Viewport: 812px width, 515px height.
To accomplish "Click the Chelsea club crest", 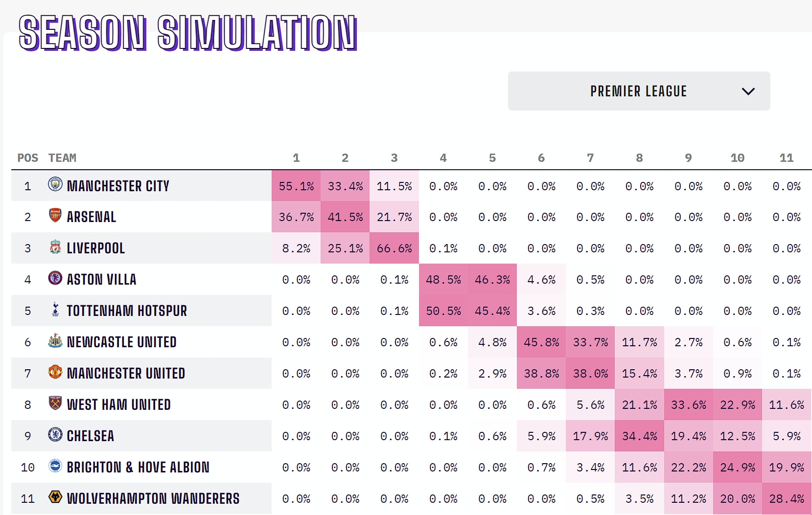I will coord(55,434).
